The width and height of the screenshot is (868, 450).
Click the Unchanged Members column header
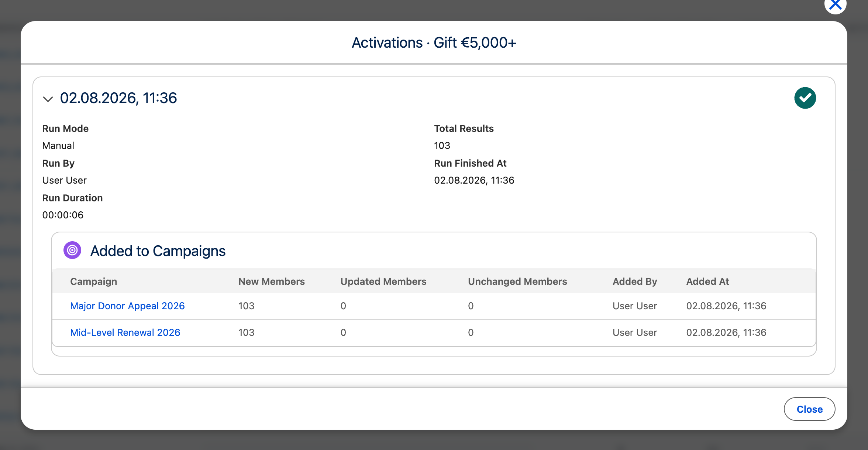pos(517,282)
